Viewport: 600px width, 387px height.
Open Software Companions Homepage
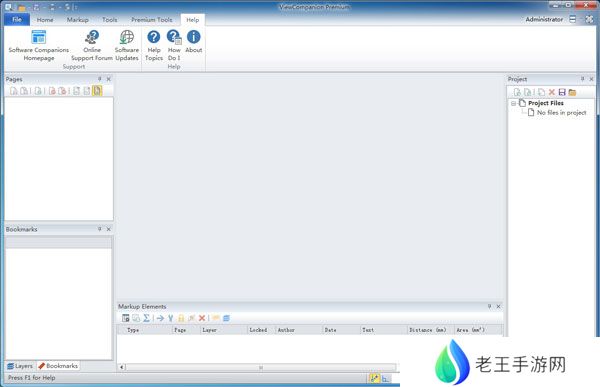[x=39, y=46]
